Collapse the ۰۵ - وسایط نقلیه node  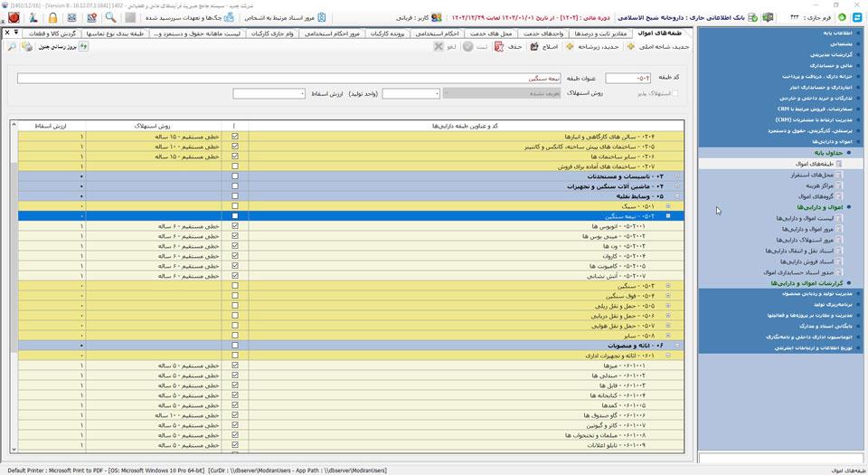(676, 196)
